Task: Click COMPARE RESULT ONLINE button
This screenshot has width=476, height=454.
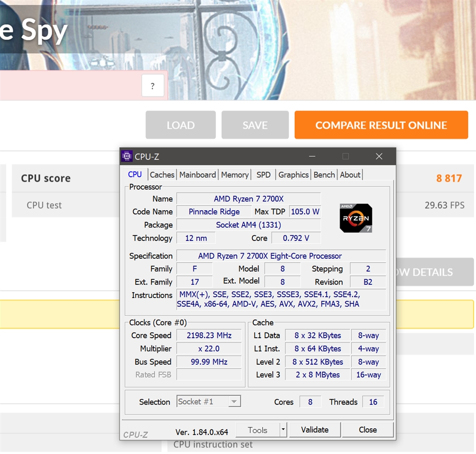Action: [381, 125]
